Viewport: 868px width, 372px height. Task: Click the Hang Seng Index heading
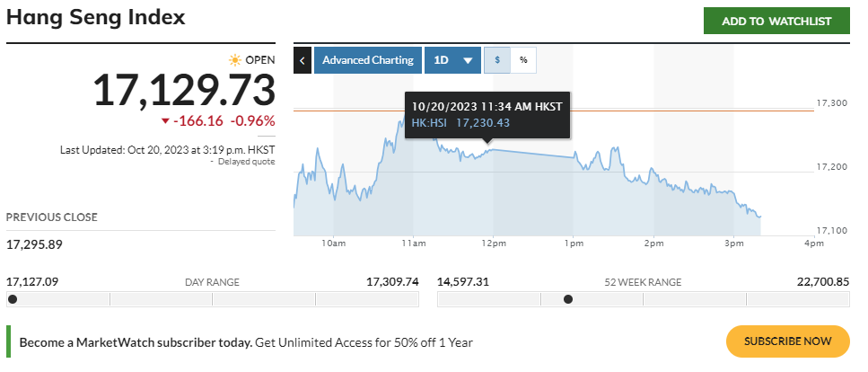tap(96, 18)
